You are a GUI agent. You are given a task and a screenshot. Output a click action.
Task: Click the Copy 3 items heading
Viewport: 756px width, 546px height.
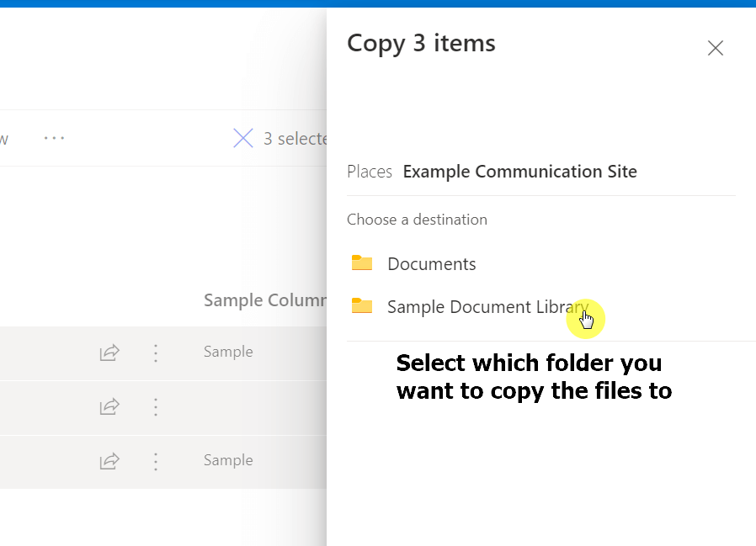(421, 44)
